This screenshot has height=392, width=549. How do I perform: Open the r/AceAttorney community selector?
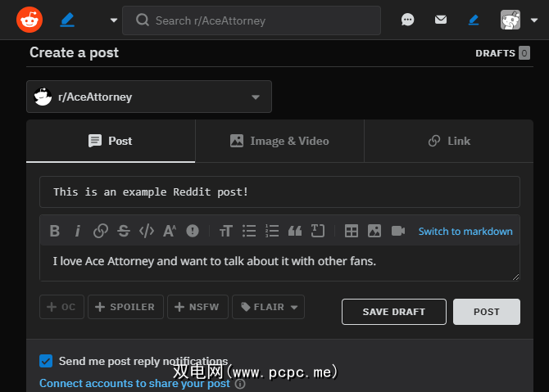click(x=149, y=97)
